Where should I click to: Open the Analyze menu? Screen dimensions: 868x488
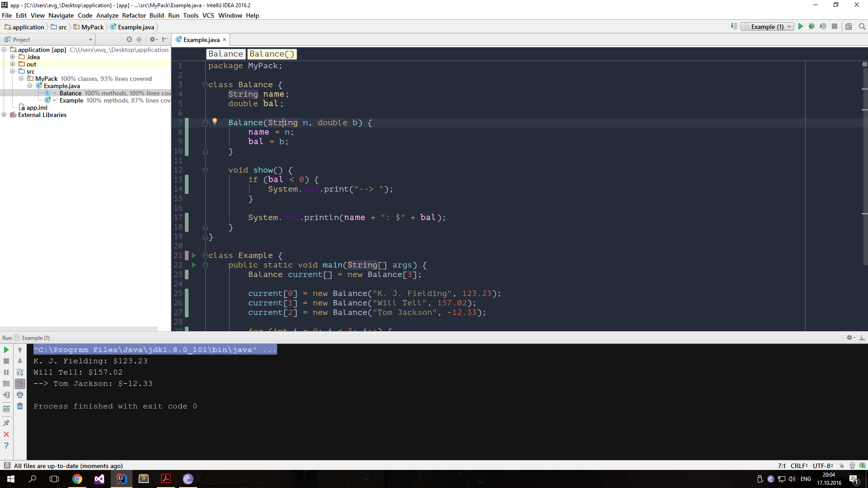(107, 15)
